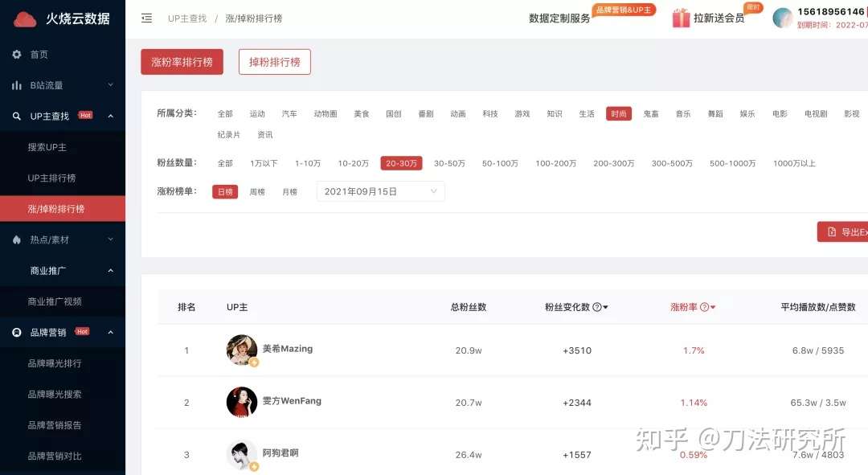Select the 日榜 ranking period
868x475 pixels.
[225, 191]
